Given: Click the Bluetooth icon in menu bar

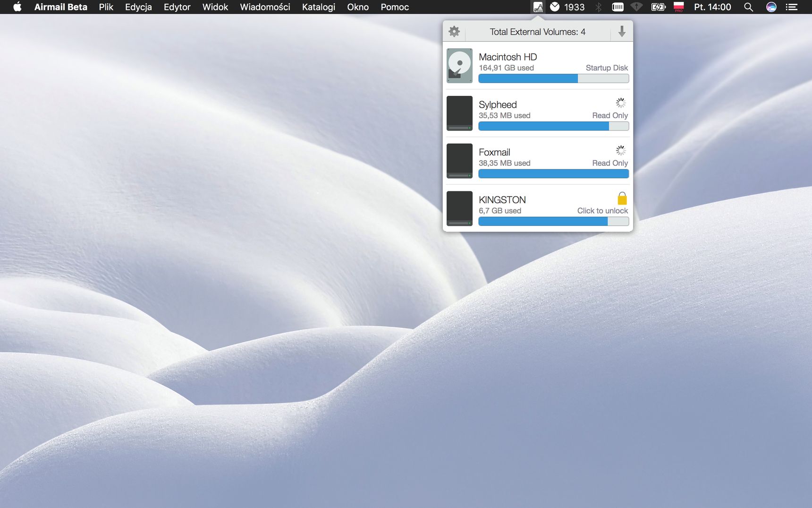Looking at the screenshot, I should tap(598, 7).
